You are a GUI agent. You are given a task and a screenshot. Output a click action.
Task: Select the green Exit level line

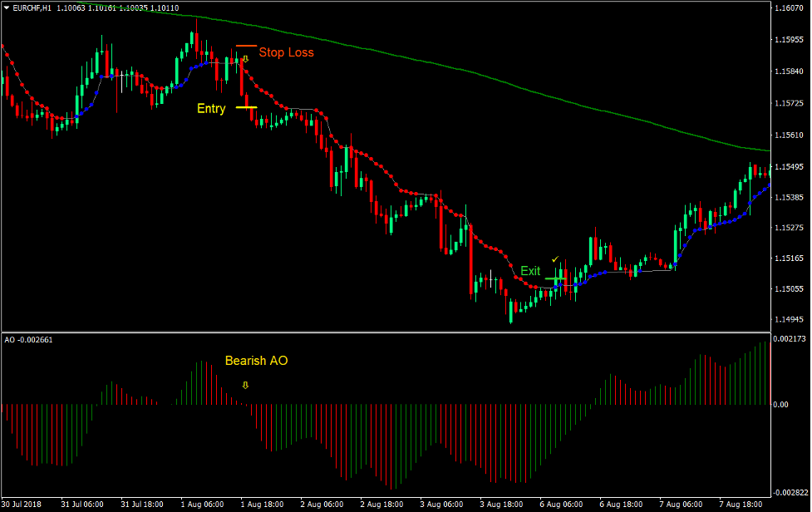pos(555,278)
